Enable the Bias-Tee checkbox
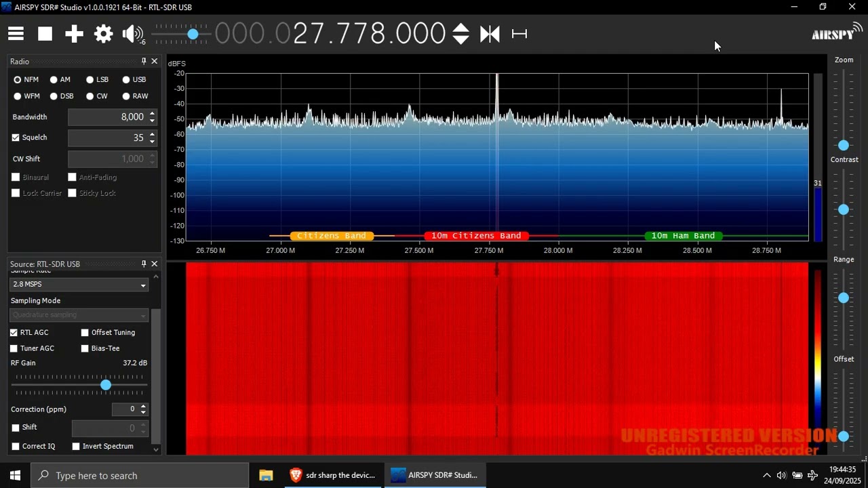Screen dimensions: 868x488 85,348
